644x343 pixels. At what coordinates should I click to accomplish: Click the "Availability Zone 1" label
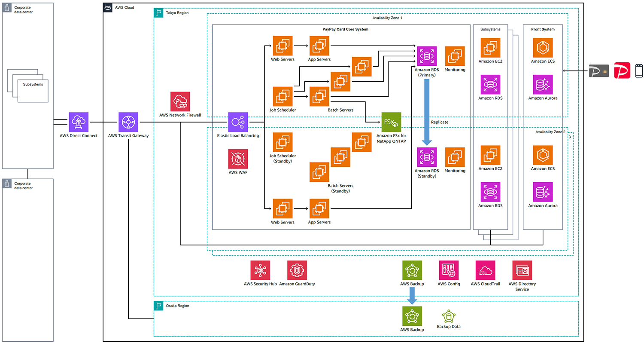(387, 18)
